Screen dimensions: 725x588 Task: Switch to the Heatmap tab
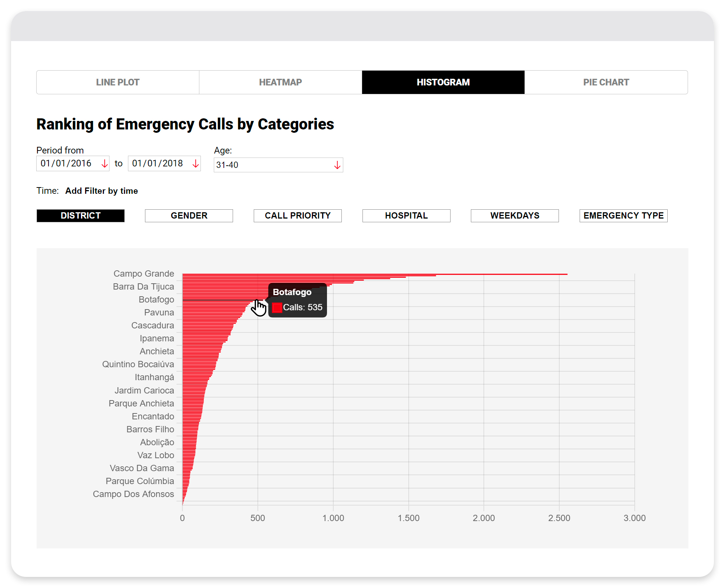coord(280,82)
